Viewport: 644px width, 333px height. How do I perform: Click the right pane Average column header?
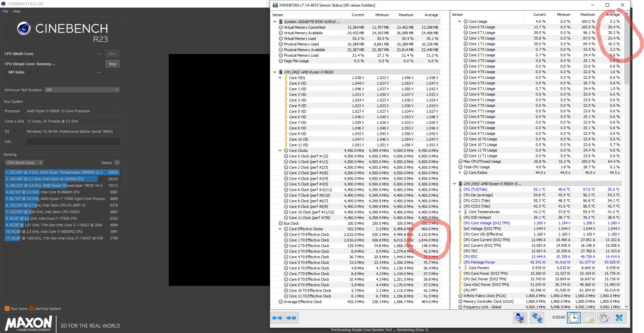pos(609,14)
